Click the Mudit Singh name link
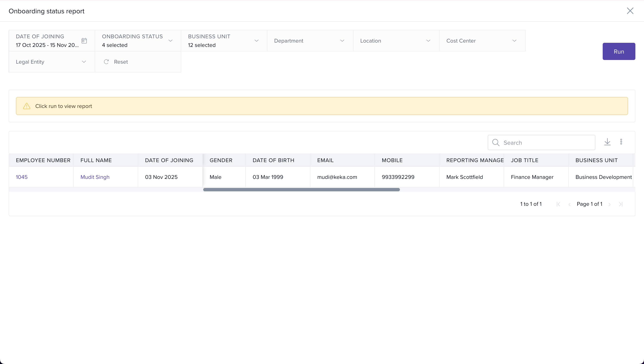This screenshot has height=364, width=644. (95, 177)
